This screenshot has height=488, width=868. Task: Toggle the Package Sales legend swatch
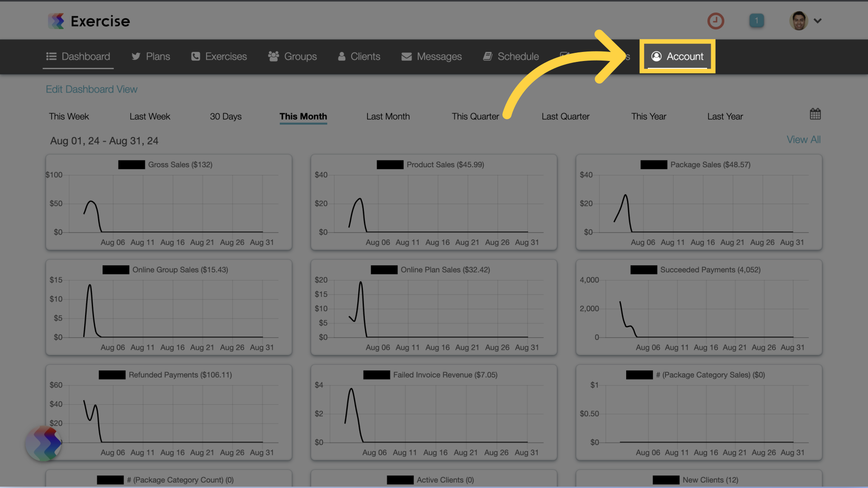654,165
